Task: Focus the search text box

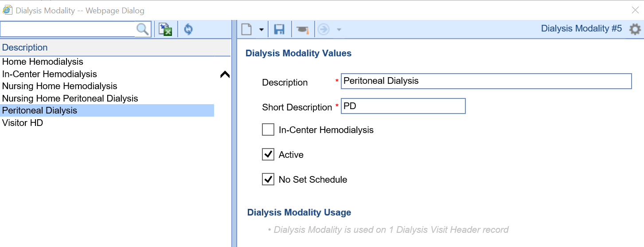Action: click(67, 29)
